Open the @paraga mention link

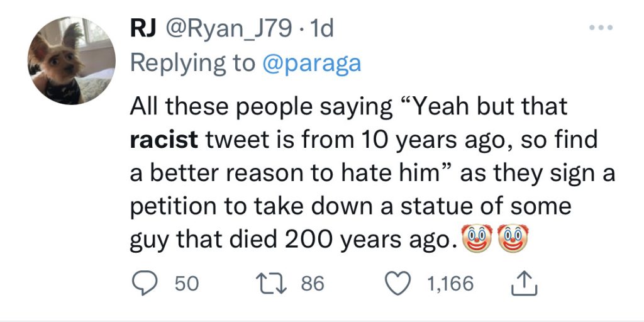(311, 64)
